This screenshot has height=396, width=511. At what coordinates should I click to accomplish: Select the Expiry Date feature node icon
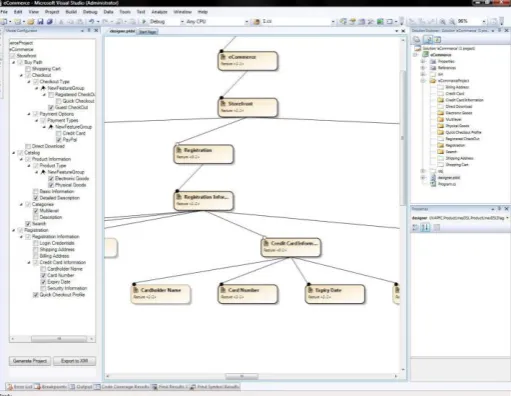311,290
